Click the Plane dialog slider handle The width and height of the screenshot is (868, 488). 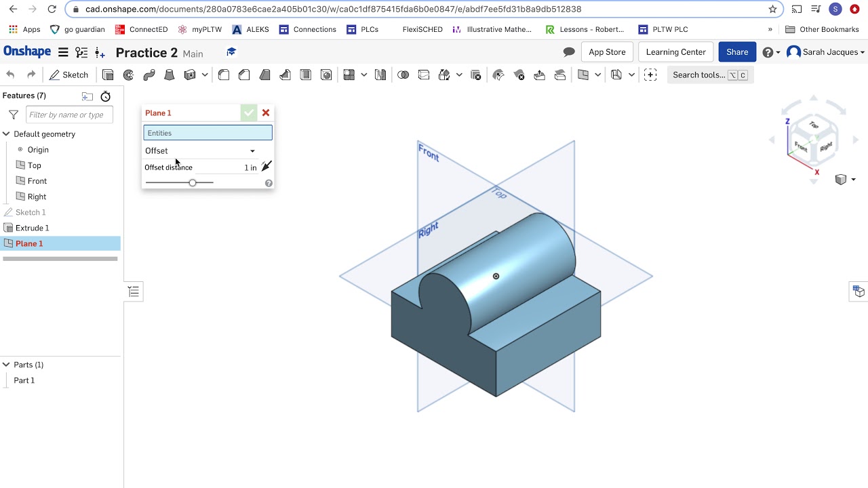pos(193,182)
